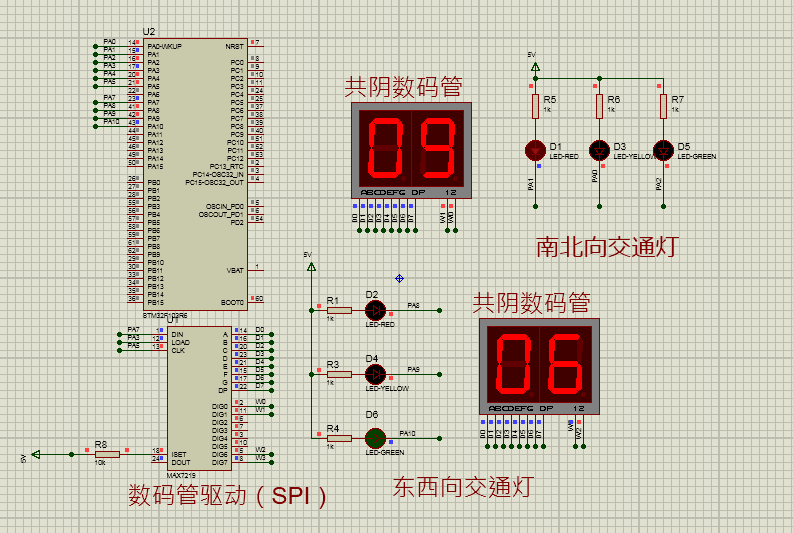Click the 数码管驱动（SPI）text label
The height and width of the screenshot is (533, 793).
pos(227,495)
